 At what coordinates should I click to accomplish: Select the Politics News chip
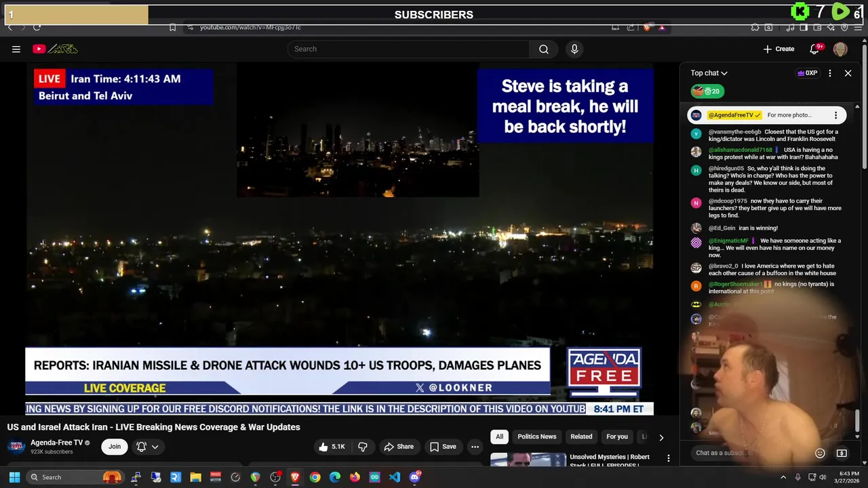[536, 436]
